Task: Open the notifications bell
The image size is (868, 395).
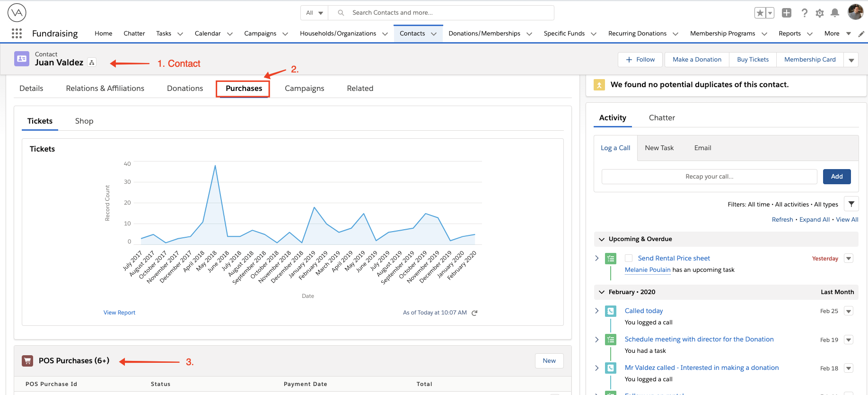Action: tap(835, 13)
